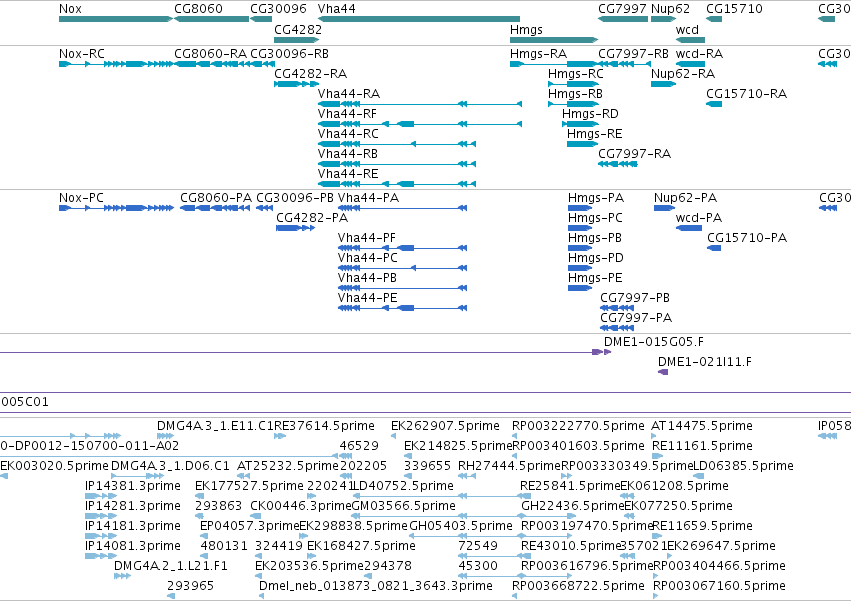Select transcript Vha44-RA
This screenshot has height=601, width=851.
click(x=349, y=94)
